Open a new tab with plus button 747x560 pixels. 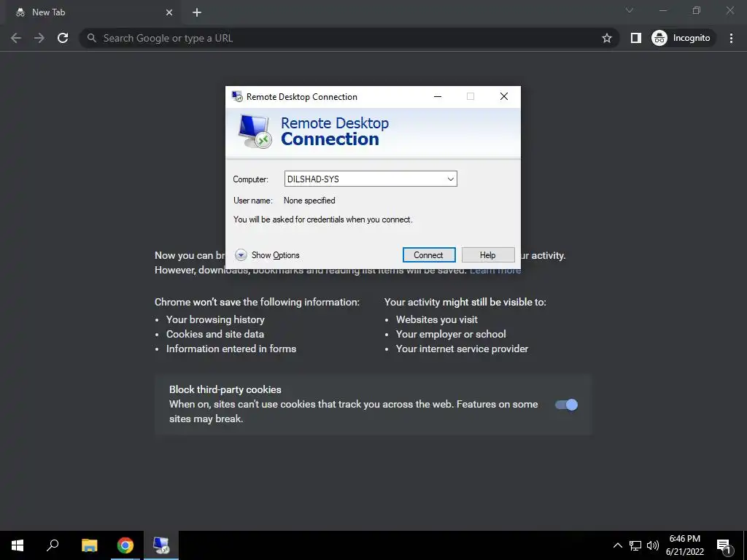(x=197, y=12)
